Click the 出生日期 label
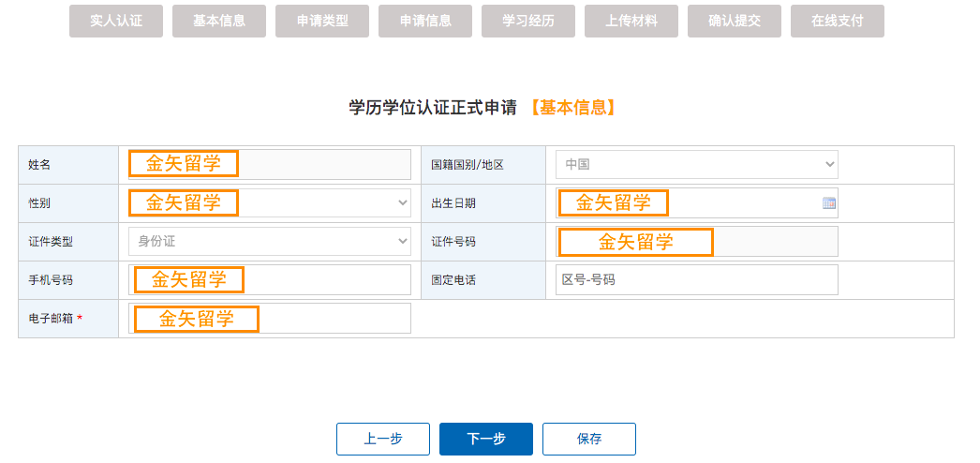980x463 pixels. (x=453, y=203)
